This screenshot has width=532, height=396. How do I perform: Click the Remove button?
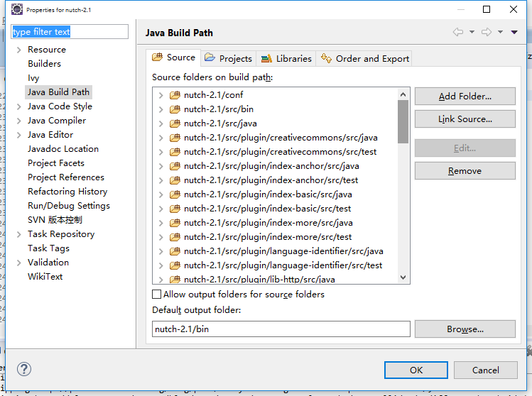click(x=465, y=170)
